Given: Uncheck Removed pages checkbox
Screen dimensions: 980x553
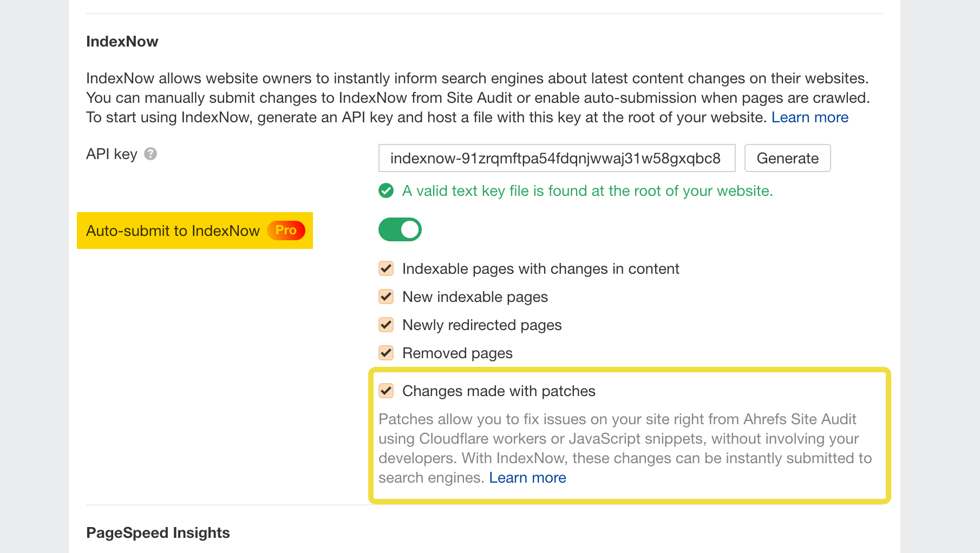Looking at the screenshot, I should (386, 353).
